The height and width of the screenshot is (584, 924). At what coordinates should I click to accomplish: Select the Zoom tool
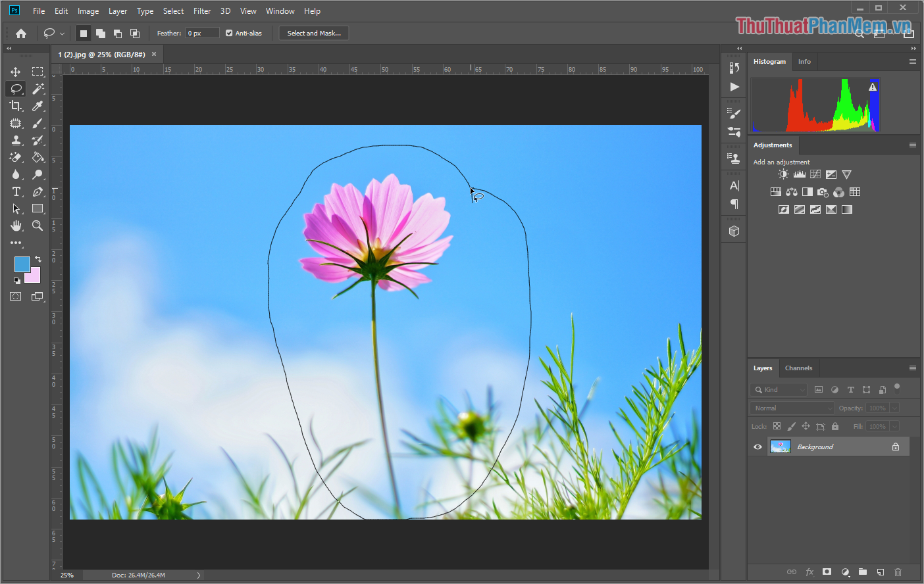pos(38,226)
